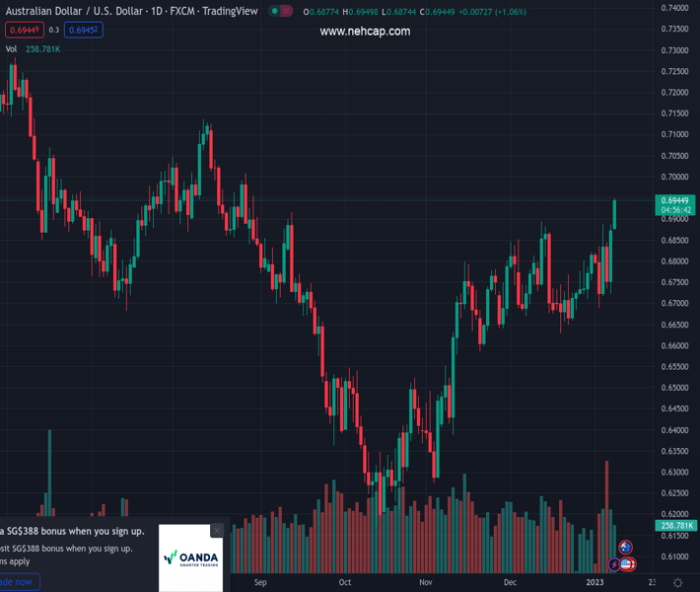Click the Vol indicator legend label
Viewport: 700px width, 592px height.
pos(11,48)
